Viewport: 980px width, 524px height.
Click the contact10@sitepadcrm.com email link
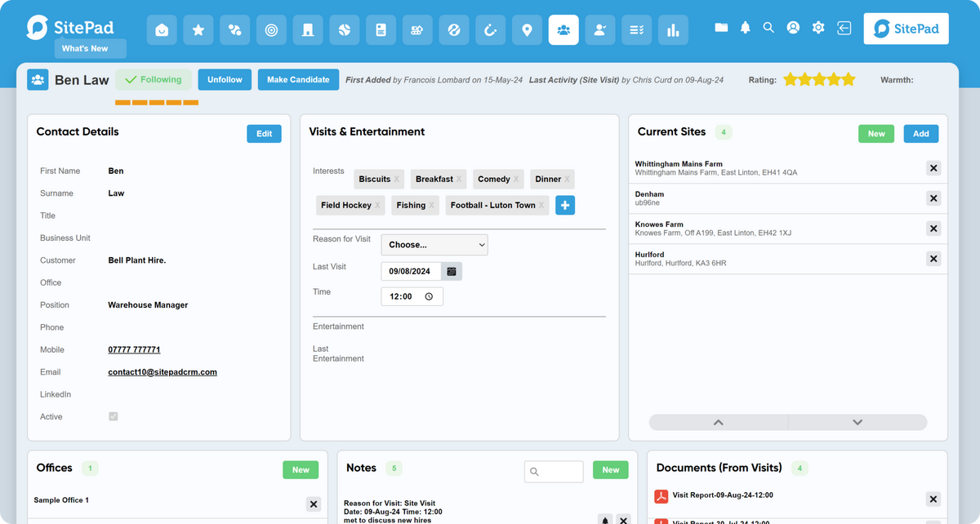[163, 372]
